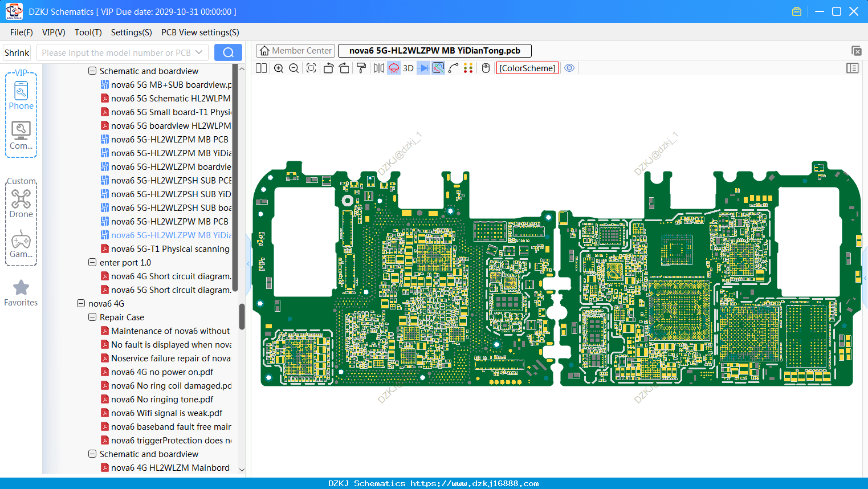
Task: Open the model search dropdown arrow
Action: (199, 52)
